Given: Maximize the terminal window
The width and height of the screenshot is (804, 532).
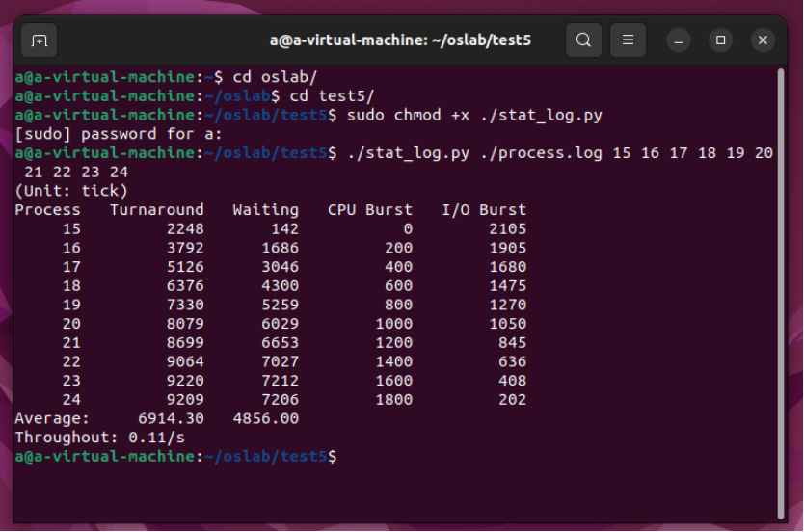Looking at the screenshot, I should pyautogui.click(x=720, y=40).
